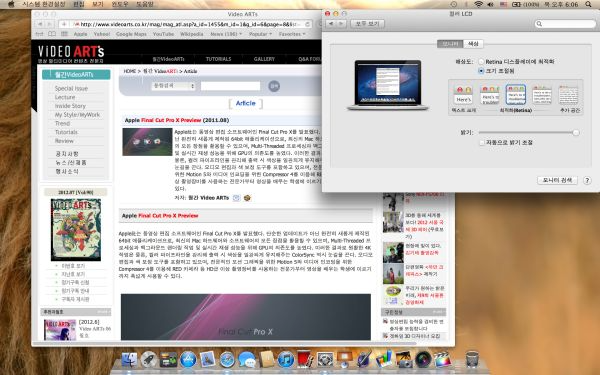Open Spotlight search magnifier in menu bar
This screenshot has height=375, width=600.
[588, 4]
